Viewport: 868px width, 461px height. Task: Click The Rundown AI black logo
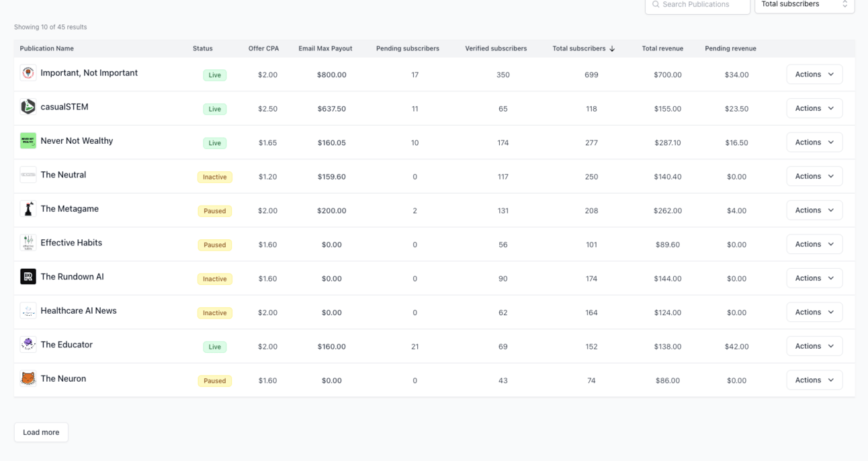[x=28, y=277]
